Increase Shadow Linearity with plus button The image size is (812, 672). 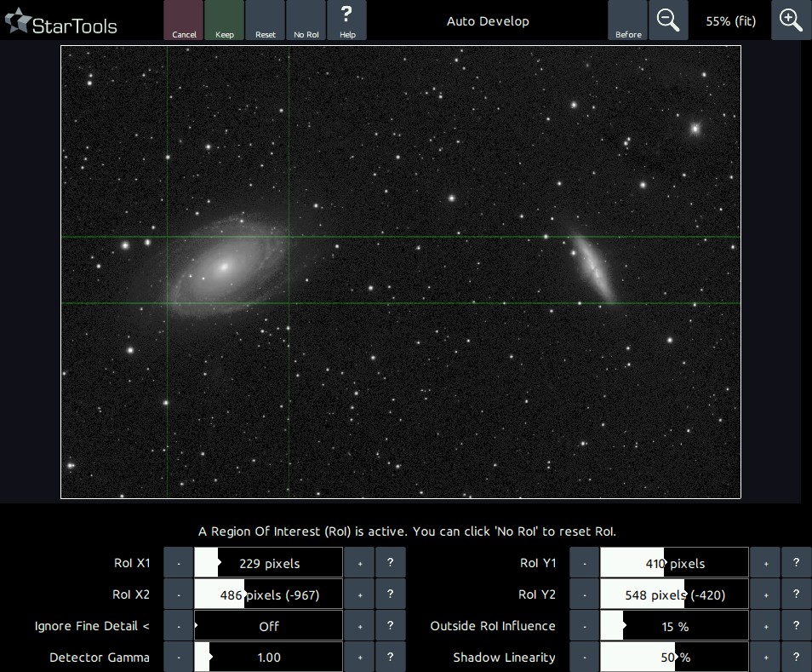pyautogui.click(x=765, y=657)
